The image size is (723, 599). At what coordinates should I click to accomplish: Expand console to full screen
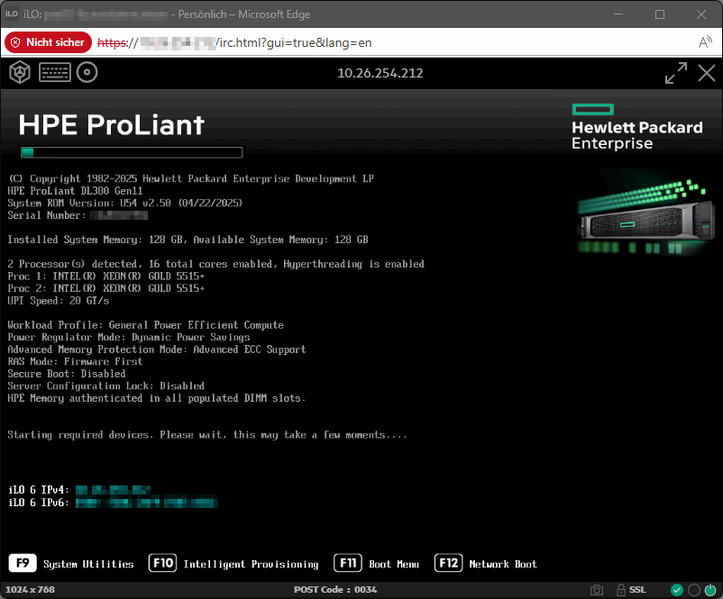pyautogui.click(x=676, y=73)
